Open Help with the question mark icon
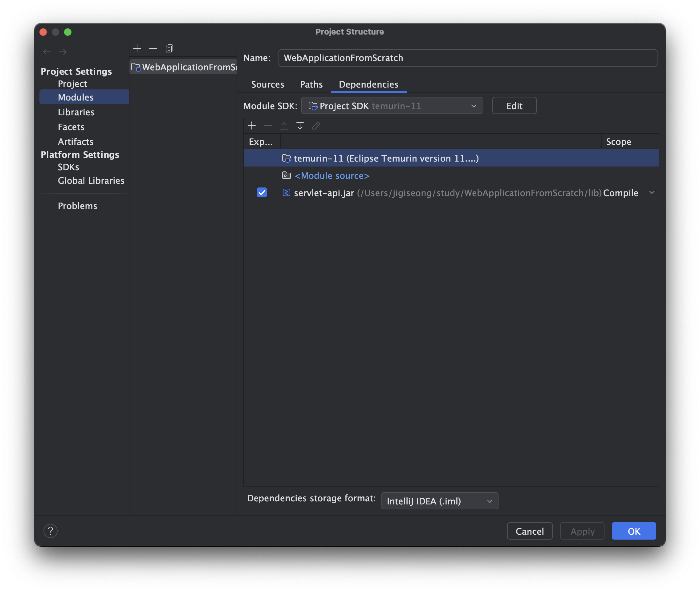The width and height of the screenshot is (700, 592). pyautogui.click(x=51, y=531)
